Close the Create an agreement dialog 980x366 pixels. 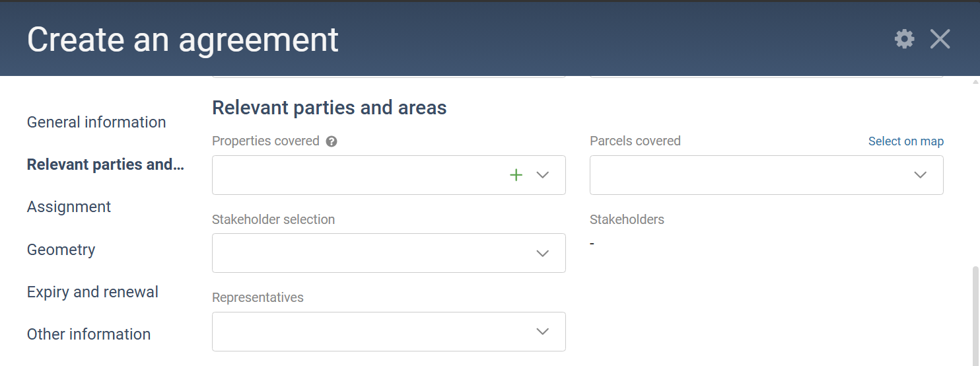(940, 39)
